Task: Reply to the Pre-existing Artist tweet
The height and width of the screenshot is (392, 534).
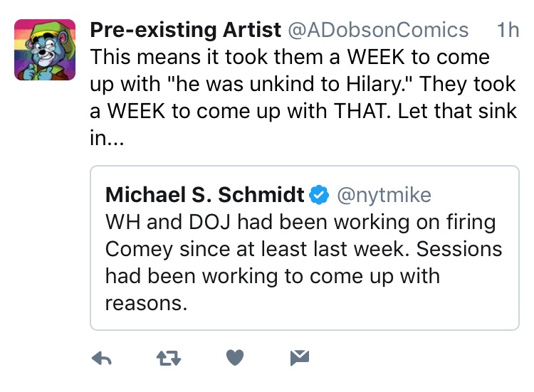Action: click(x=102, y=358)
